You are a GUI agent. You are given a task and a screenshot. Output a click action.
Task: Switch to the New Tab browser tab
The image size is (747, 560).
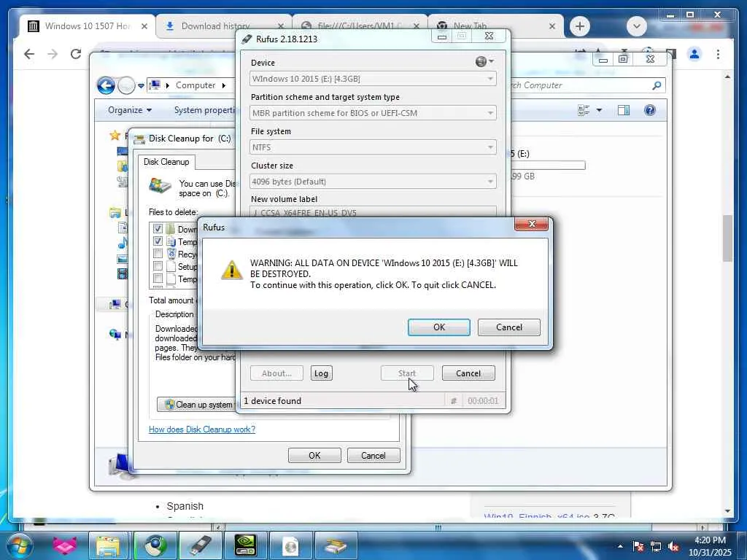tap(496, 26)
